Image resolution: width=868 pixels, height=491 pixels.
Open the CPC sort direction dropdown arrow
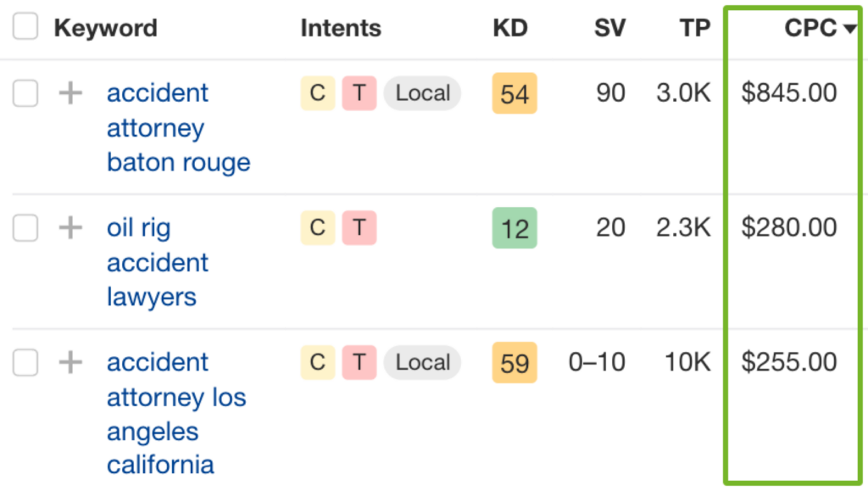click(849, 28)
